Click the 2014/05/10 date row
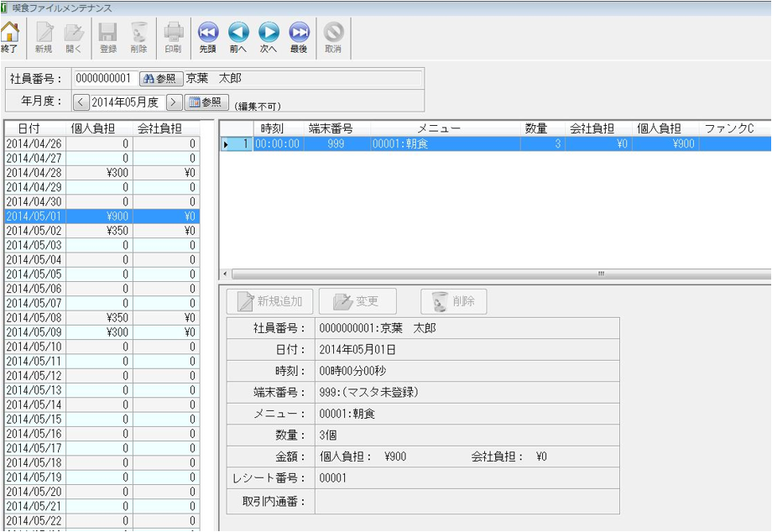Viewport: 772px width, 532px height. [102, 347]
